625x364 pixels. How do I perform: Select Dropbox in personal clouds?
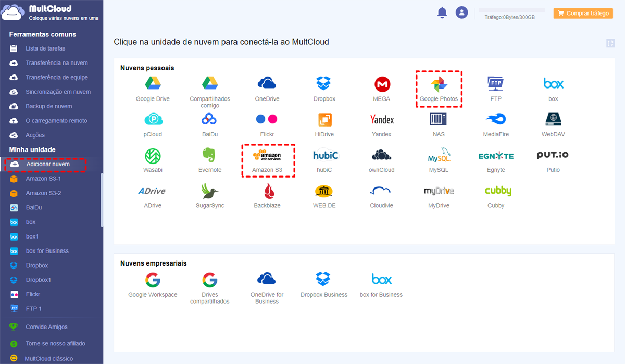(x=324, y=83)
